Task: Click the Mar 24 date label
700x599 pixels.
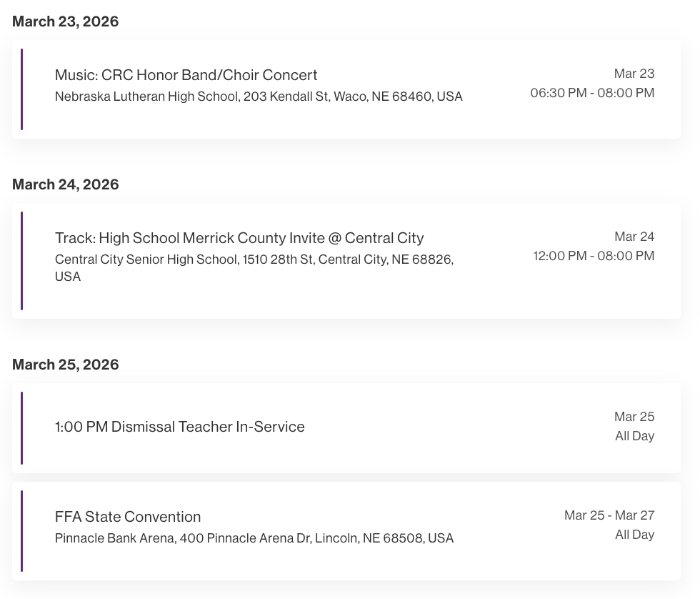Action: click(634, 237)
